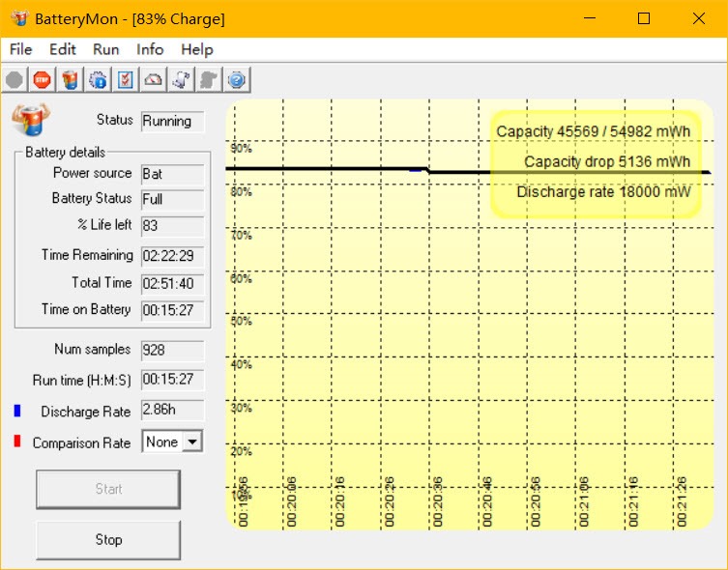Image resolution: width=728 pixels, height=570 pixels.
Task: Open the Edit menu
Action: pos(63,49)
